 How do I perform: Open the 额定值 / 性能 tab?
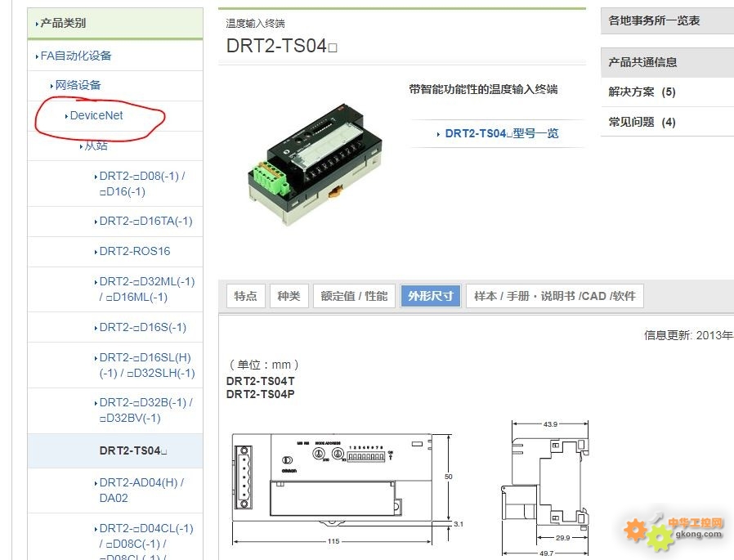[x=355, y=296]
